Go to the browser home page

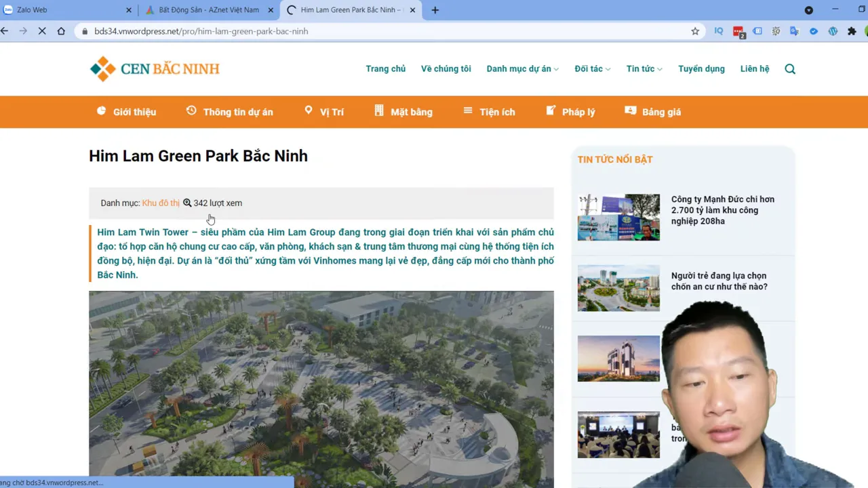point(61,31)
